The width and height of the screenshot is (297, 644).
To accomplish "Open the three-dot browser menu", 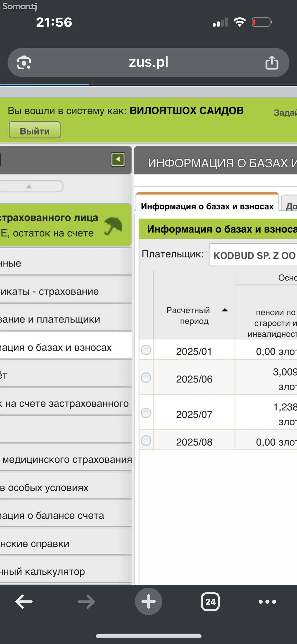I will point(267,602).
